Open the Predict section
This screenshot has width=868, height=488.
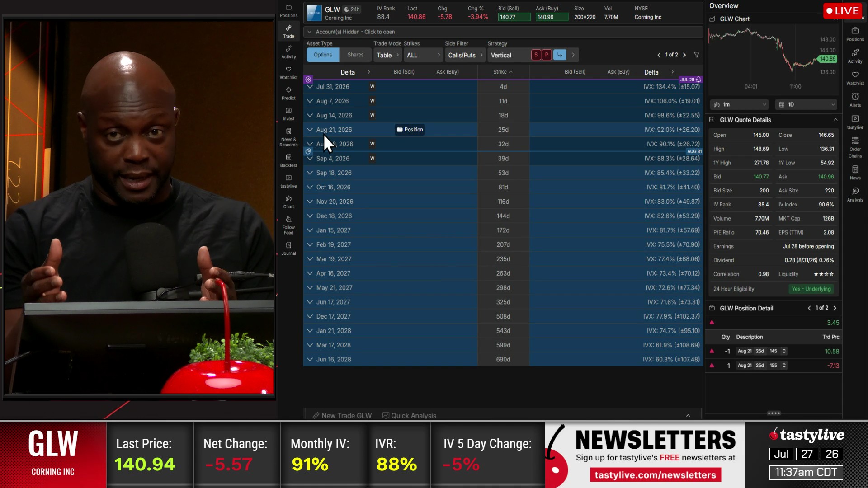tap(288, 94)
